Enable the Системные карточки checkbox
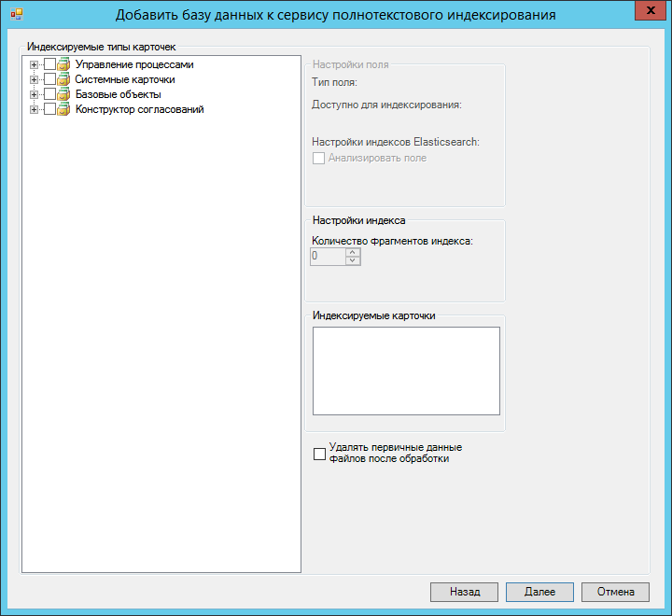This screenshot has width=672, height=616. point(49,79)
